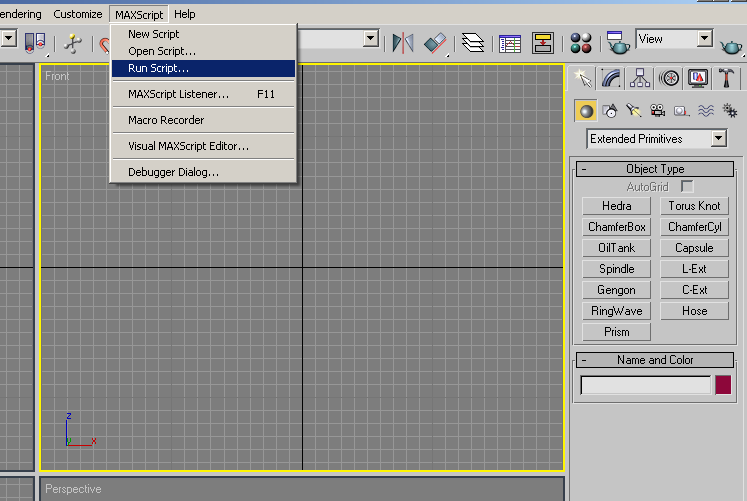Click the Gengon button

616,290
